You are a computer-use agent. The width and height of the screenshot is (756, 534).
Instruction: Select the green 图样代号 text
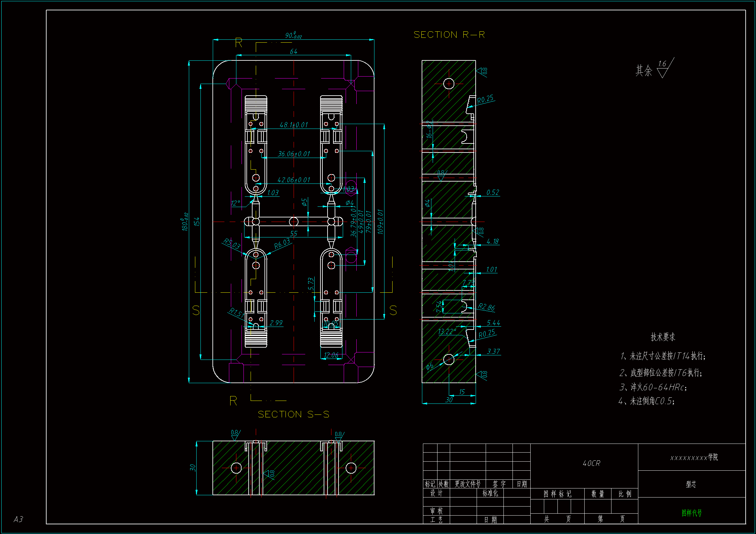pyautogui.click(x=691, y=513)
